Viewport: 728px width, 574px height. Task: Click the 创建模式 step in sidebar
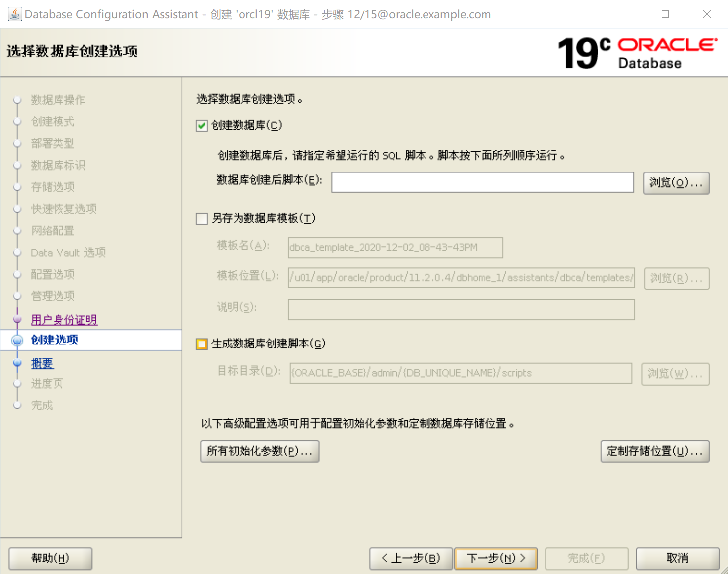tap(53, 121)
